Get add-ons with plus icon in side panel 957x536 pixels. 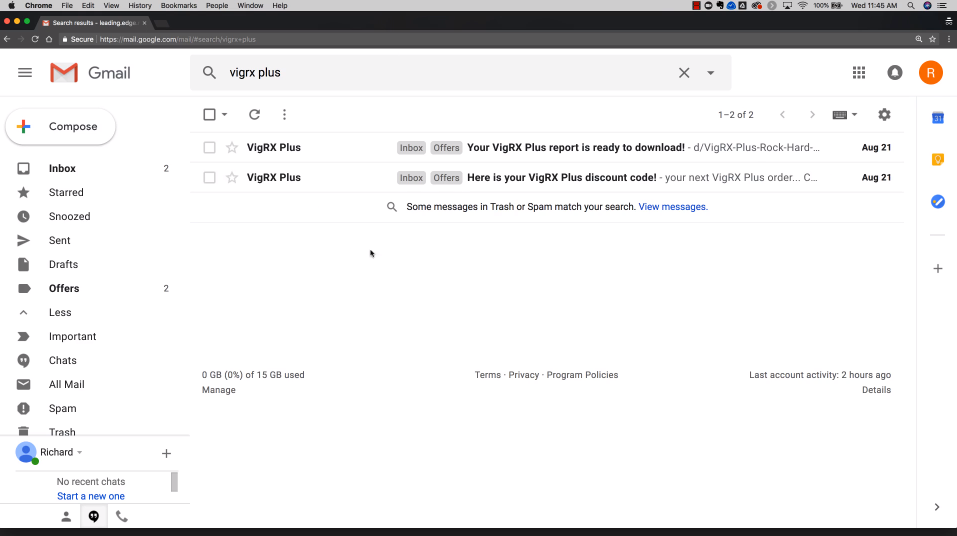tap(938, 269)
